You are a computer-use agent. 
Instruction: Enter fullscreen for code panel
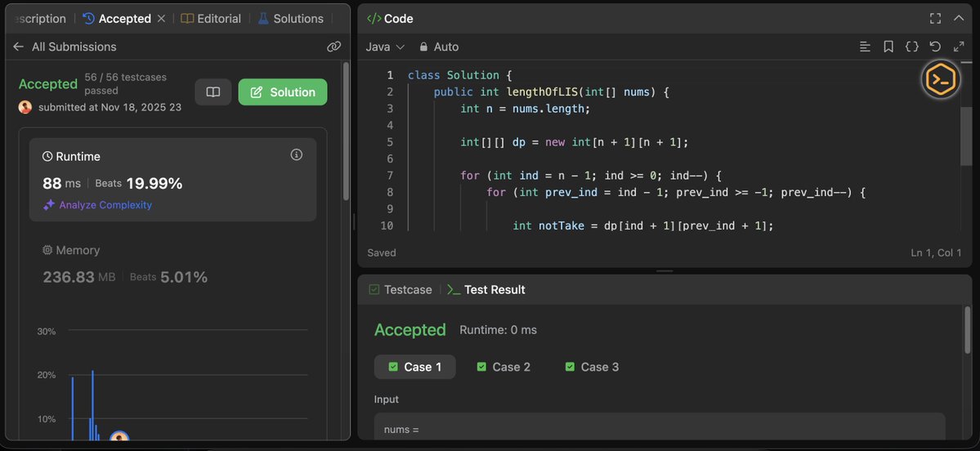tap(935, 19)
